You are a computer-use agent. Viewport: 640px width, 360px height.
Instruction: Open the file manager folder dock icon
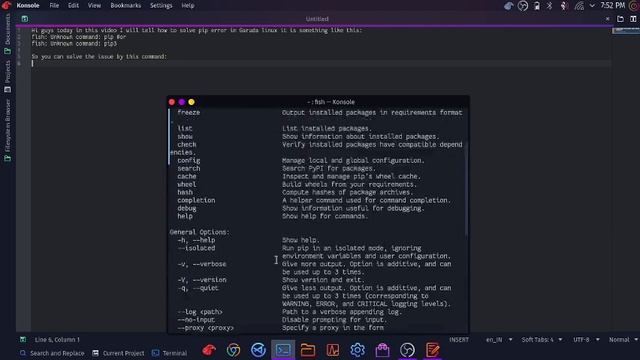[x=308, y=350]
